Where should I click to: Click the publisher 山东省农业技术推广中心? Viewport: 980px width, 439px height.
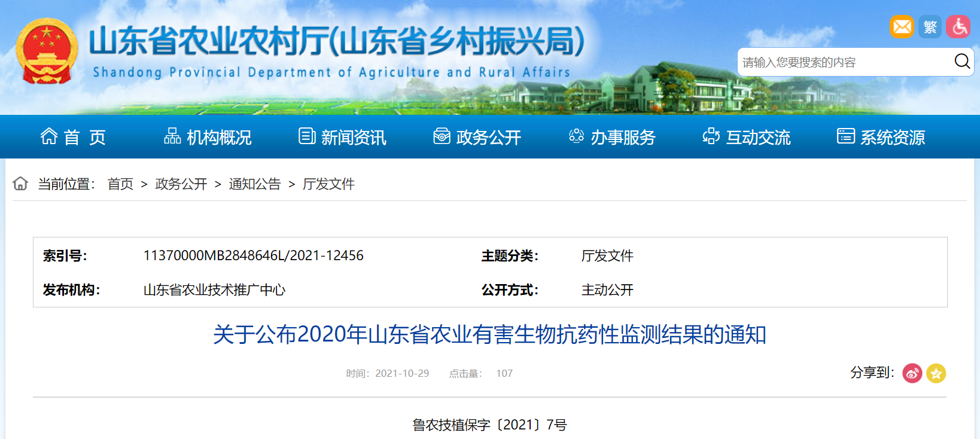click(214, 290)
